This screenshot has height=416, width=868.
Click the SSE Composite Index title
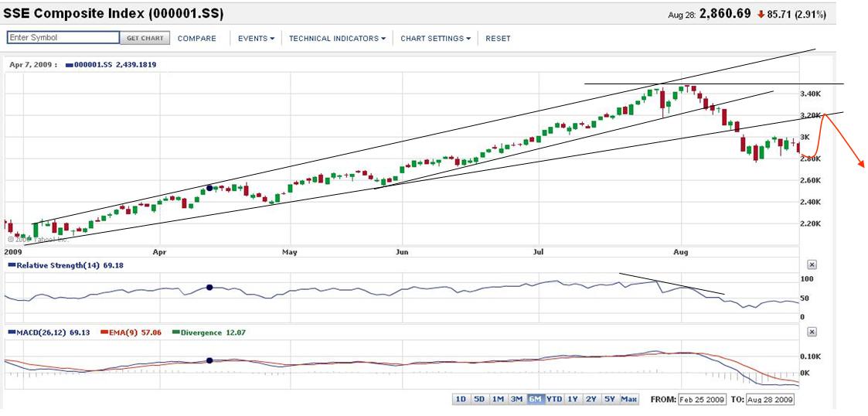click(114, 15)
